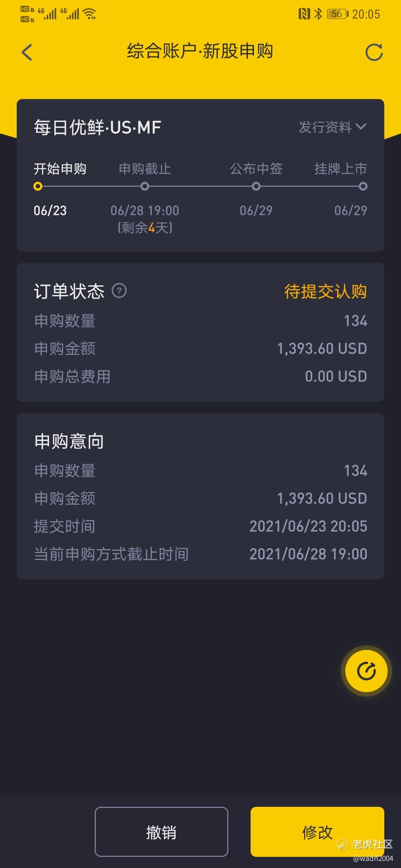The image size is (401, 868).
Task: Tap the Wi-Fi signal icon
Action: click(89, 14)
